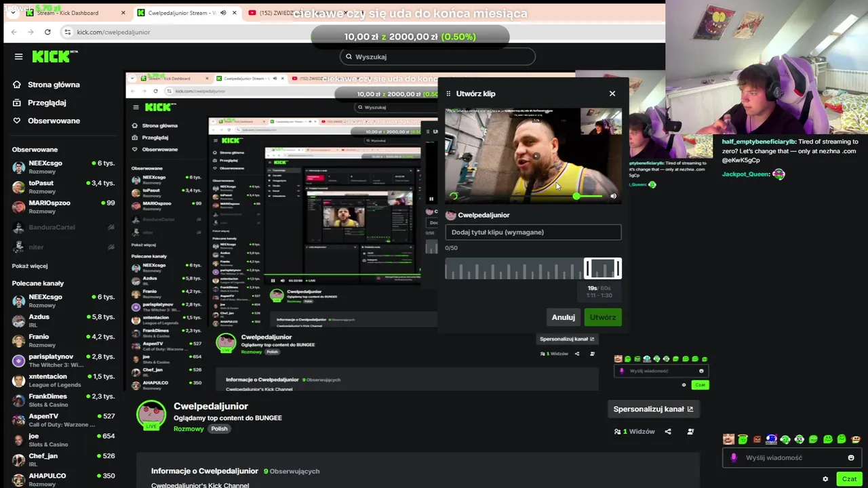868x488 pixels.
Task: Open the hamburger menu beside Kick logo
Action: click(18, 56)
